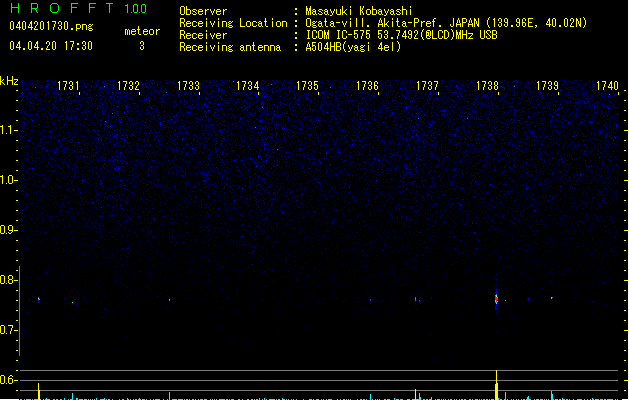Click the "Receiver" field label
629x400 pixels.
[x=203, y=35]
